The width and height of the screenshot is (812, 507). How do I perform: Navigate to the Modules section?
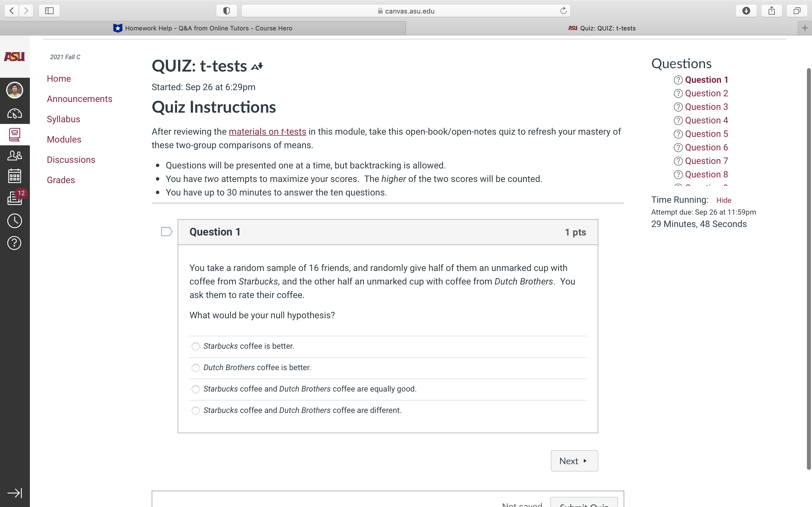point(64,139)
